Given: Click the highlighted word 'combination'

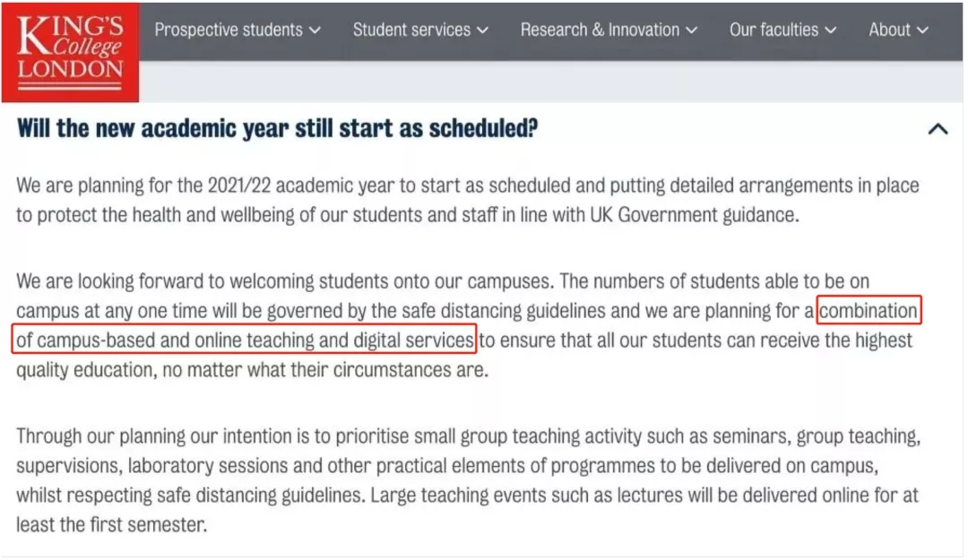Looking at the screenshot, I should [x=868, y=311].
